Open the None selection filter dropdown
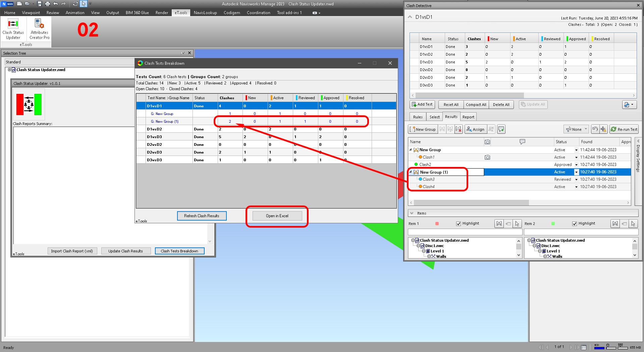 coord(576,129)
